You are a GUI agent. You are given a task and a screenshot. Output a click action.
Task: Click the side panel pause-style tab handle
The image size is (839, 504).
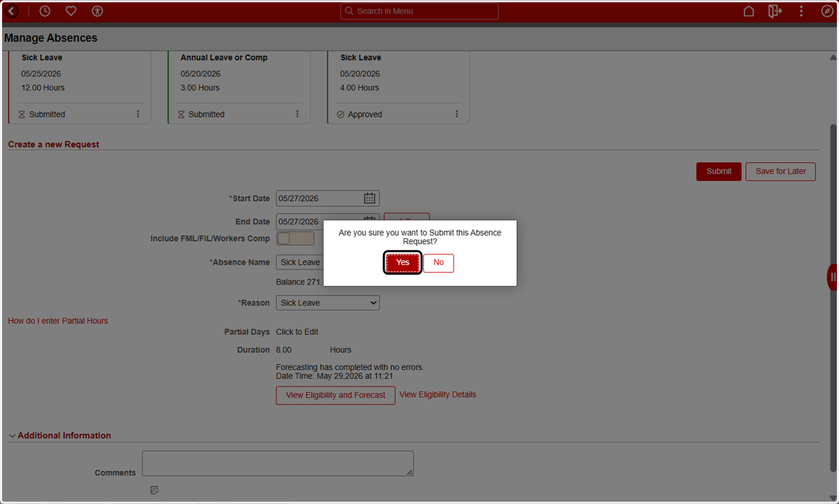pos(833,277)
